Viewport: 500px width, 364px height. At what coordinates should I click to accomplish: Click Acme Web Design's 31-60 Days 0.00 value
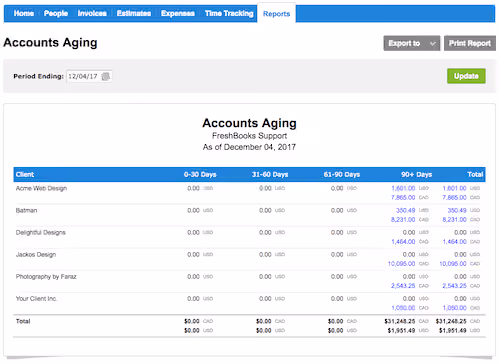(265, 188)
